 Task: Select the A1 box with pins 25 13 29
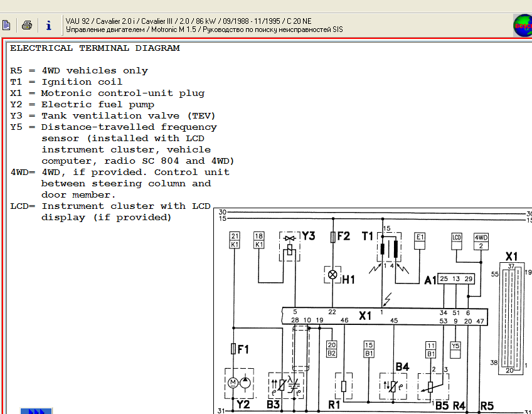click(455, 279)
